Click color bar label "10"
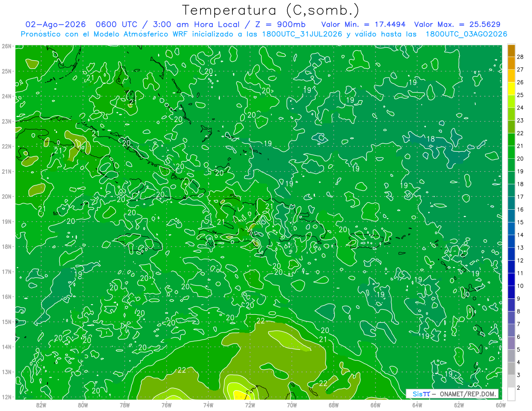Screen dimensions: 532x411 520,286
